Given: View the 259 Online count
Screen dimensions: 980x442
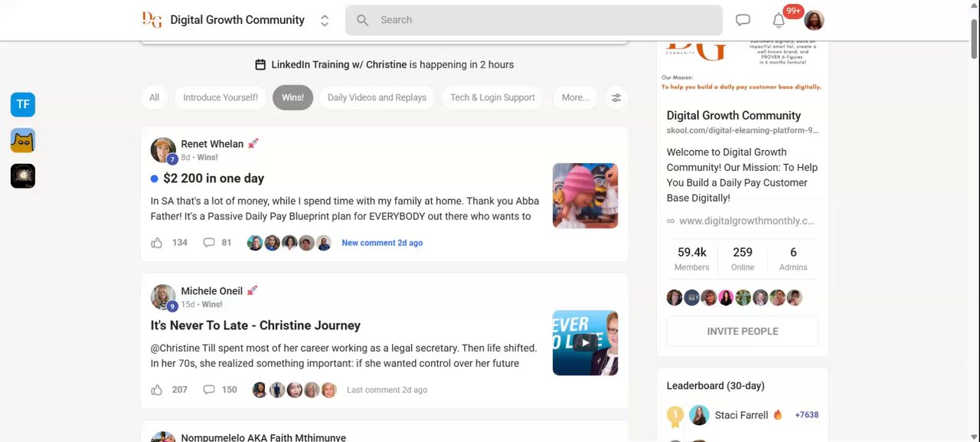Looking at the screenshot, I should point(743,259).
